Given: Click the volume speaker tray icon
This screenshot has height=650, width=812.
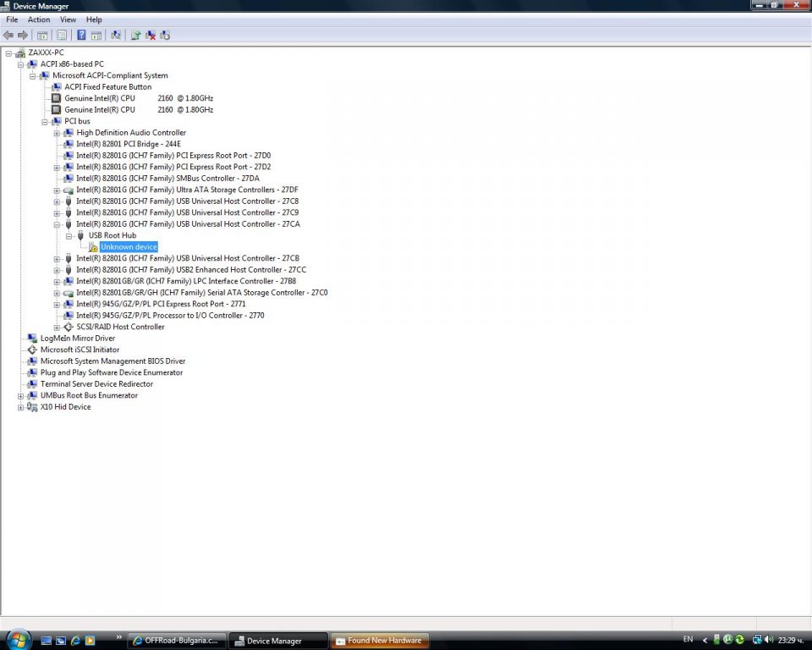Looking at the screenshot, I should point(769,640).
